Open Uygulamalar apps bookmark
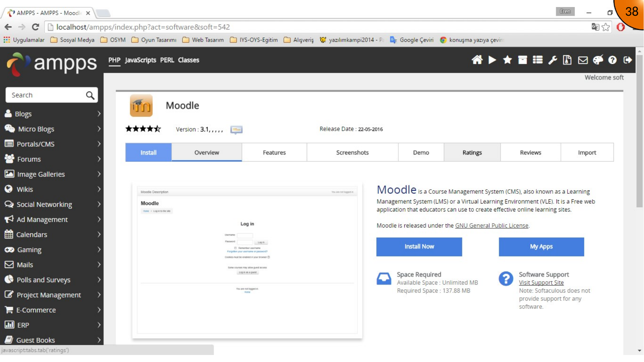The width and height of the screenshot is (644, 362). [24, 40]
